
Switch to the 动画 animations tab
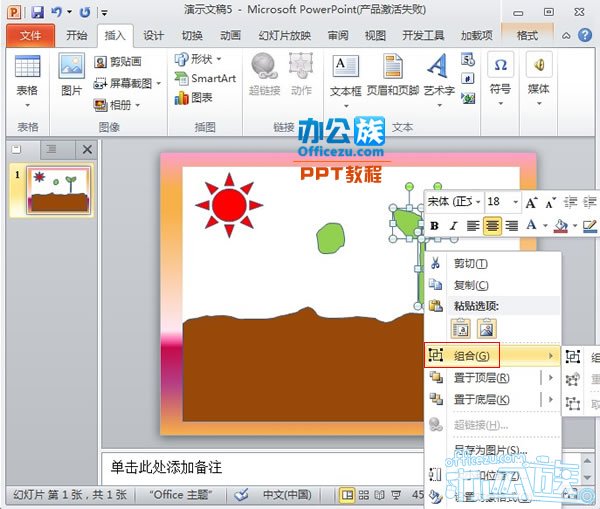(230, 36)
